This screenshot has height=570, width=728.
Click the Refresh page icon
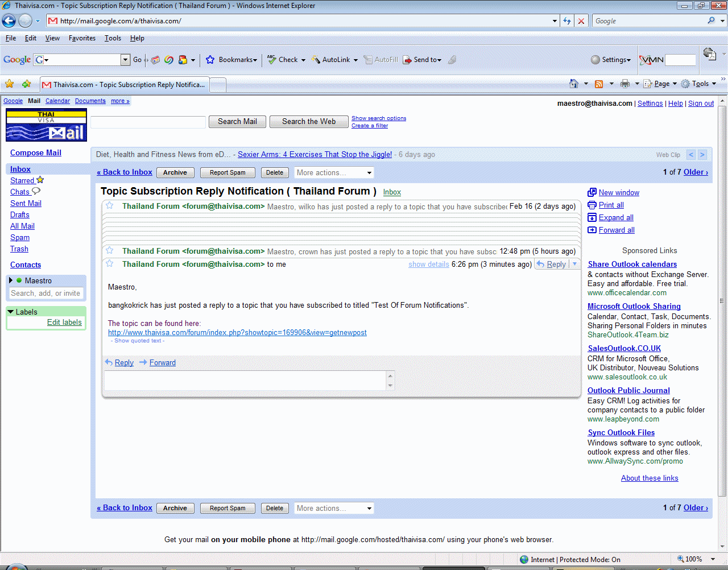click(567, 21)
